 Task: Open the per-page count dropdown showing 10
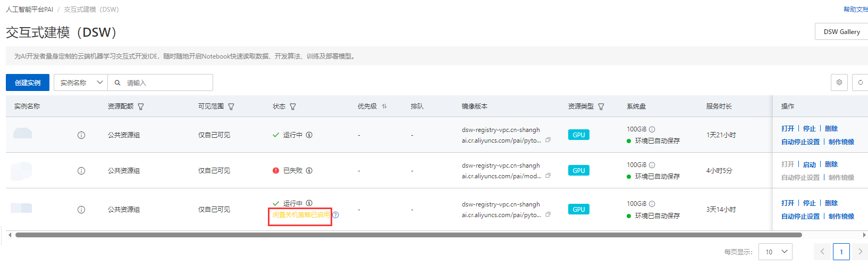(x=775, y=252)
